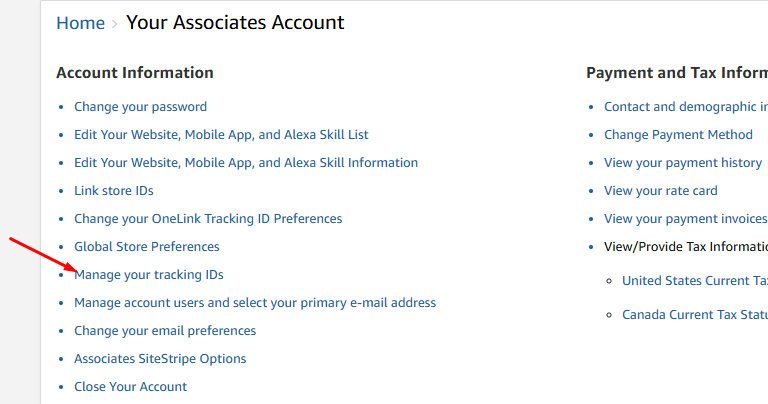Click the breadcrumb chevron after Home
The width and height of the screenshot is (768, 404).
(x=115, y=24)
